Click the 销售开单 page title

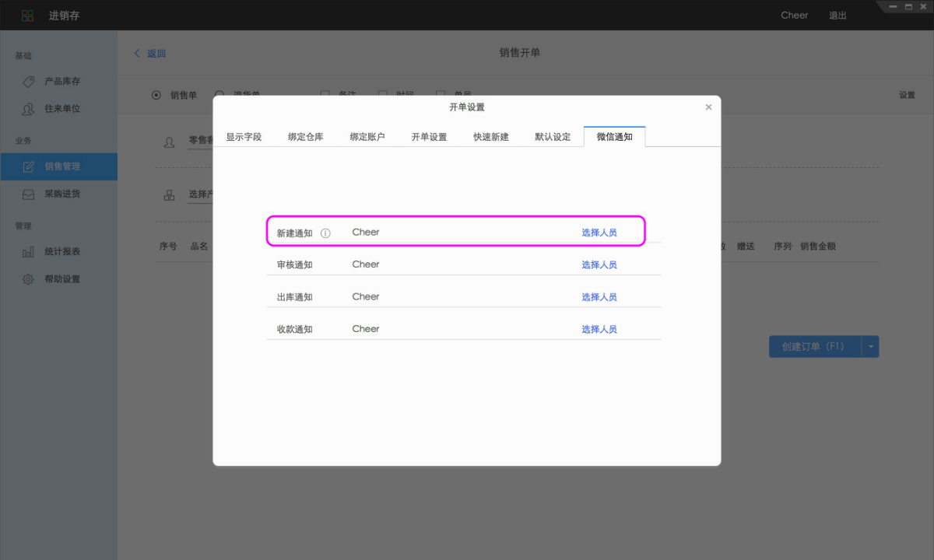point(520,53)
